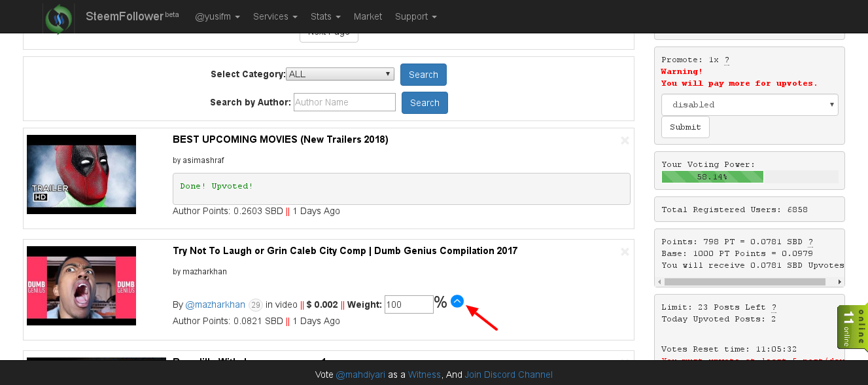The width and height of the screenshot is (868, 385).
Task: Dismiss the BEST UPCOMING MOVIES post
Action: (624, 140)
